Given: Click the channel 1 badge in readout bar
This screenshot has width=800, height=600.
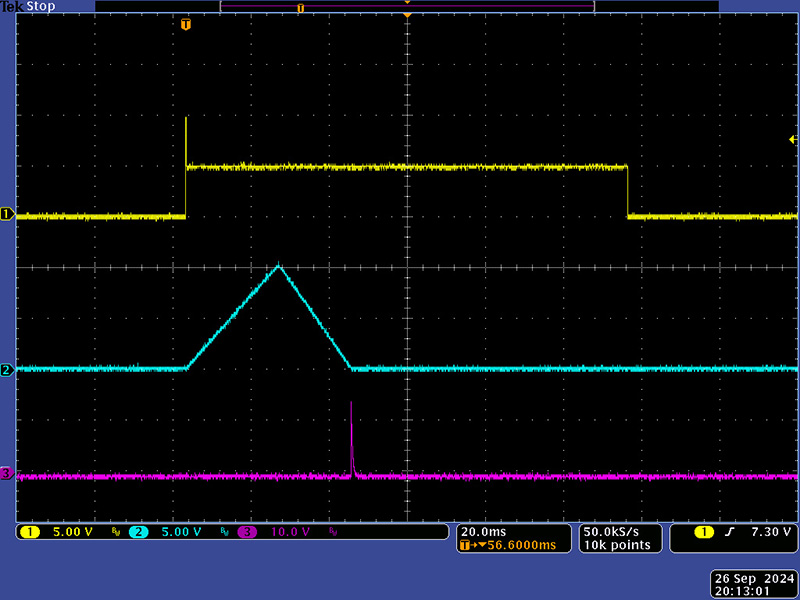Looking at the screenshot, I should coord(31,532).
